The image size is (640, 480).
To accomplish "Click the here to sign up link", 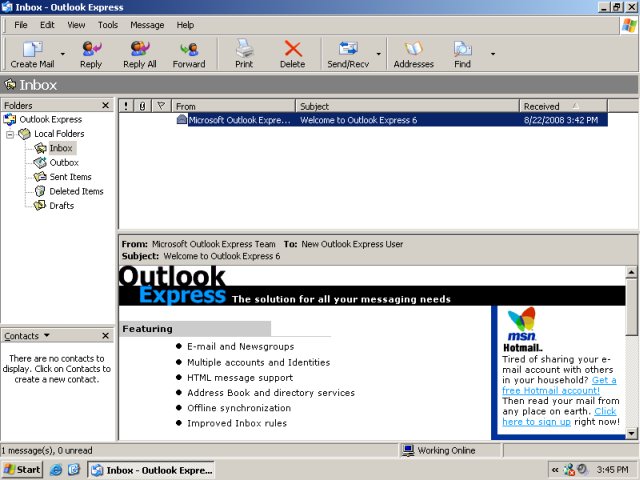I will point(536,422).
